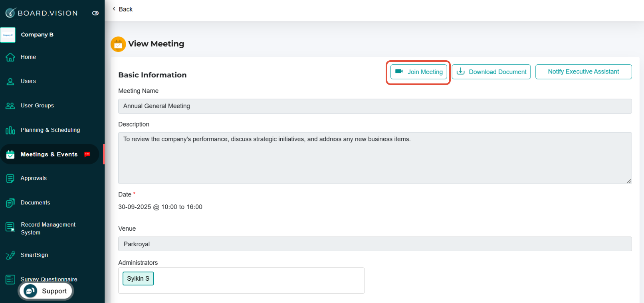Open Survey Questionnaire menu item
This screenshot has height=303, width=644.
49,279
